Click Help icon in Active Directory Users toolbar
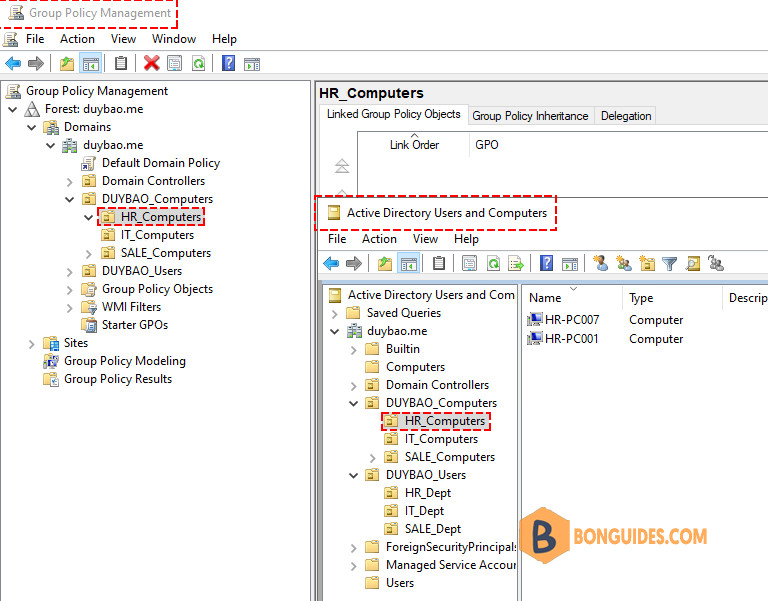Image resolution: width=768 pixels, height=601 pixels. 546,264
